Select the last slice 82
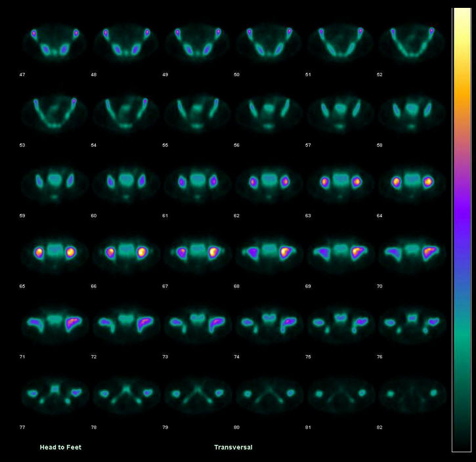The height and width of the screenshot is (462, 476). (412, 392)
